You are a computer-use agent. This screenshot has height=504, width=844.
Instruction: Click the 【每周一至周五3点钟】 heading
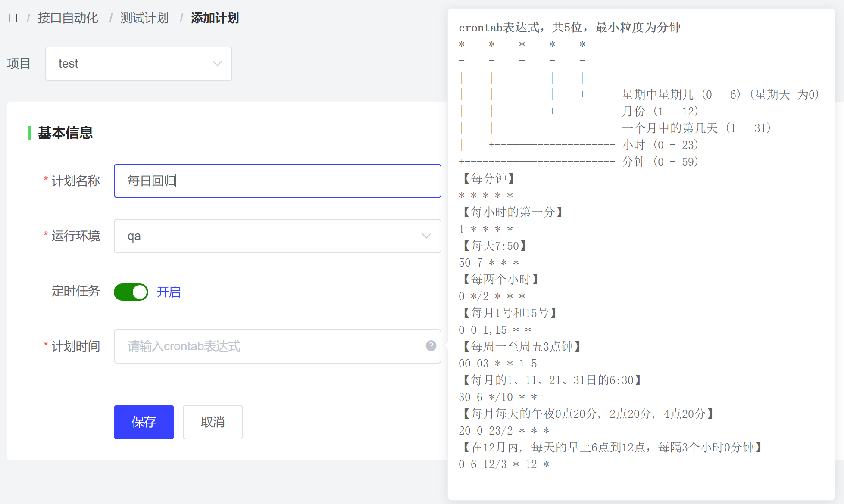pyautogui.click(x=522, y=346)
